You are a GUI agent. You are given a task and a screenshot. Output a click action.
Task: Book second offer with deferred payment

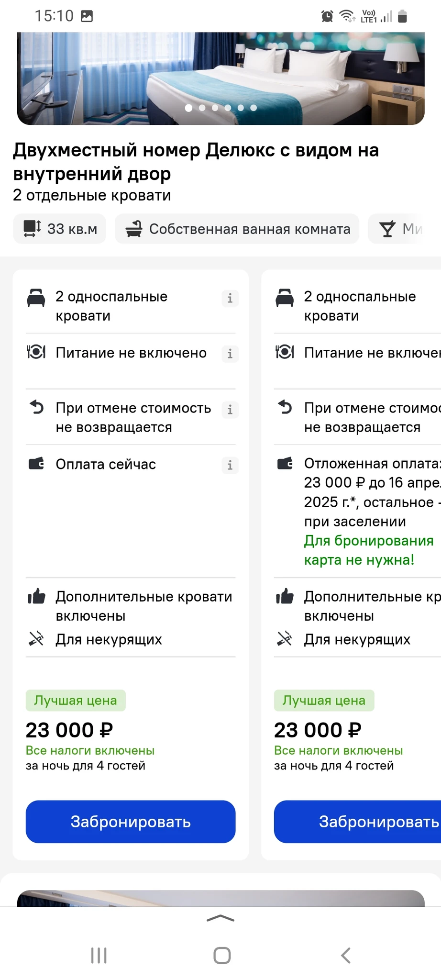[x=357, y=822]
